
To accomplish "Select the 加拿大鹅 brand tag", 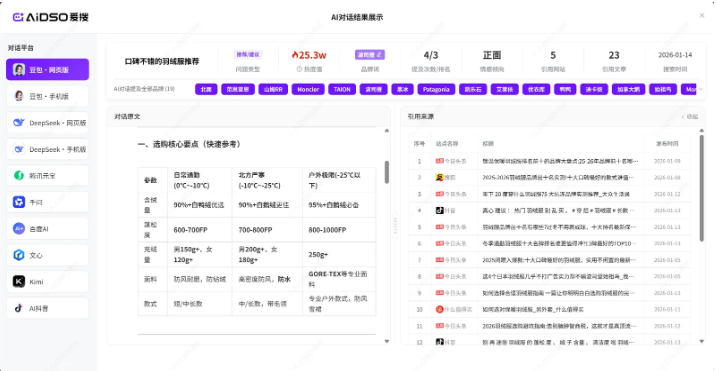I will click(x=629, y=89).
